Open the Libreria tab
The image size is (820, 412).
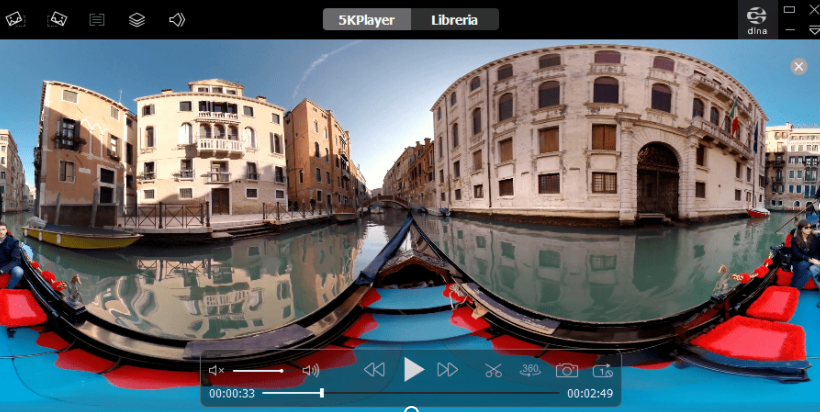click(x=454, y=20)
